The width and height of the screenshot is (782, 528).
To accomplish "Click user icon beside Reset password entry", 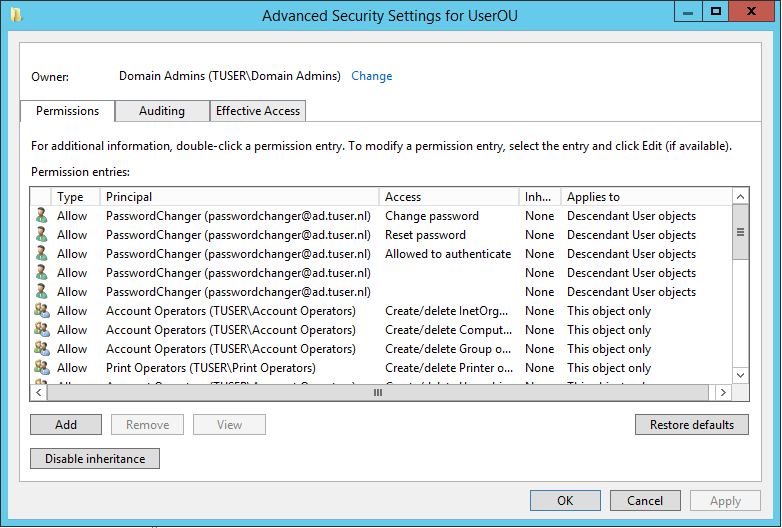I will tap(41, 235).
